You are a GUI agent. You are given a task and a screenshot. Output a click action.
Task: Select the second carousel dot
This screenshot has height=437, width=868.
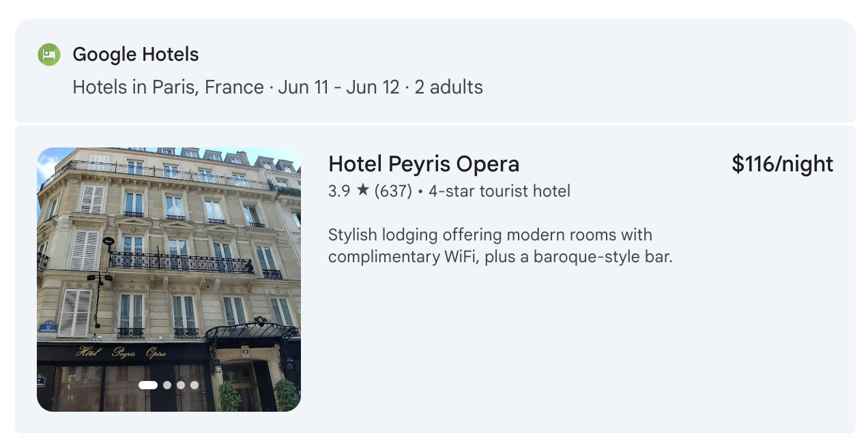[x=167, y=385]
